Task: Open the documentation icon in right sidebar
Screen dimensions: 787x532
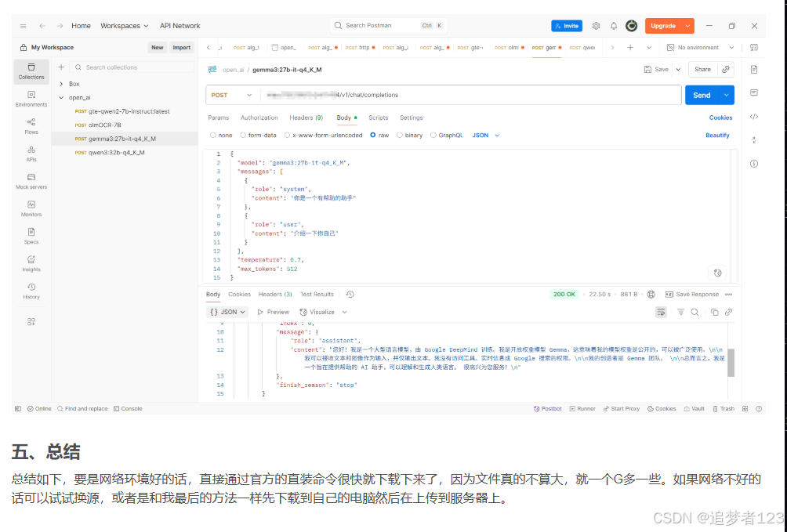Action: pyautogui.click(x=754, y=69)
